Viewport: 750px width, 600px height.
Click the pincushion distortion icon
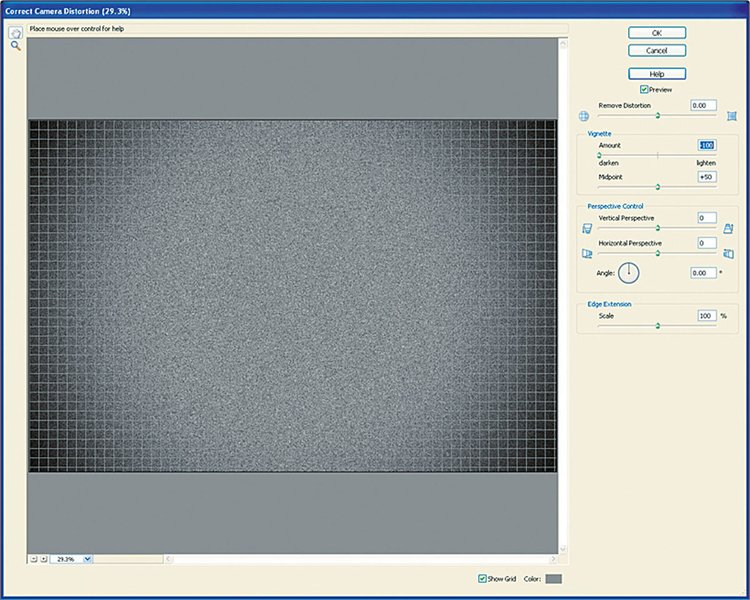coord(732,116)
